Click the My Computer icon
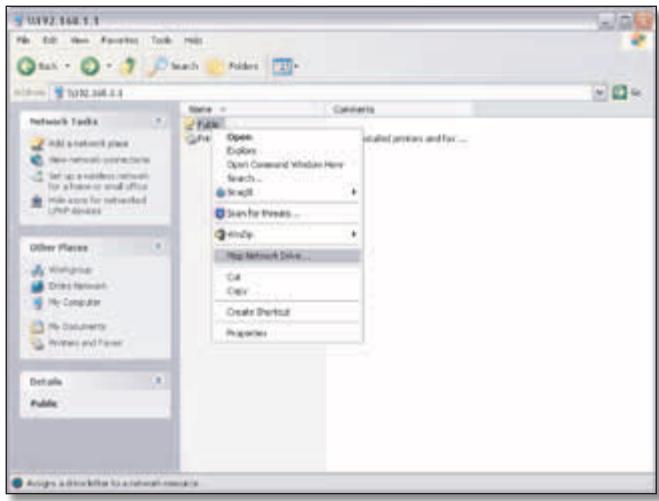The height and width of the screenshot is (501, 659). (x=38, y=303)
